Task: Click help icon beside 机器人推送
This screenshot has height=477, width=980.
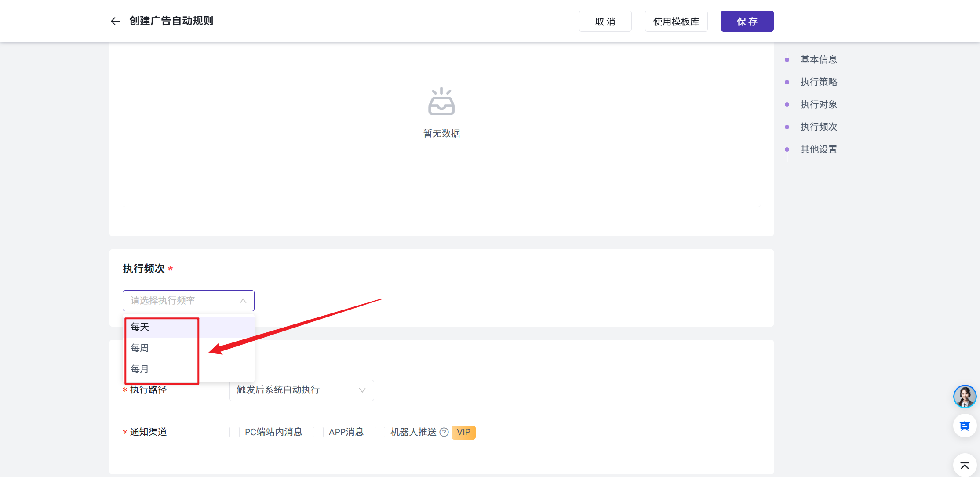Action: [x=444, y=432]
